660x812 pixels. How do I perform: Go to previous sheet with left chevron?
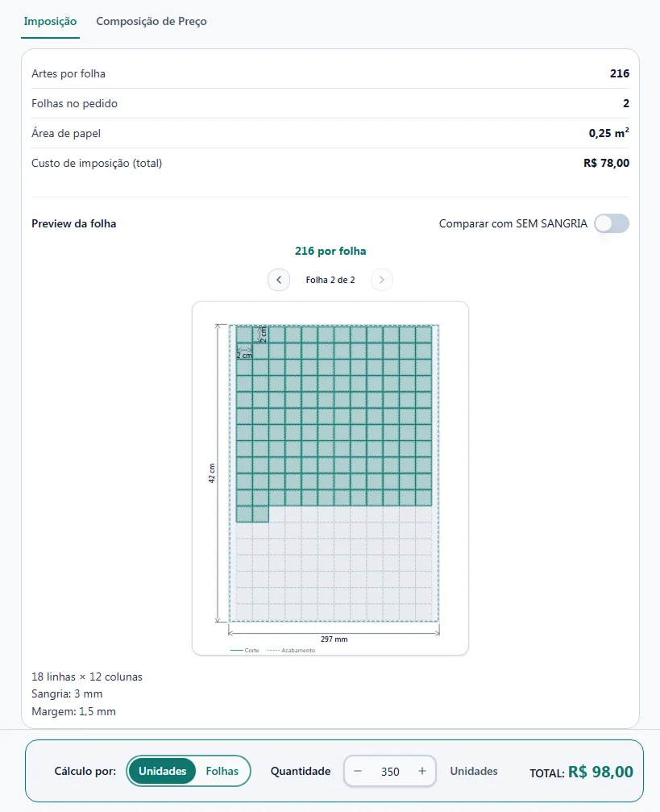279,280
